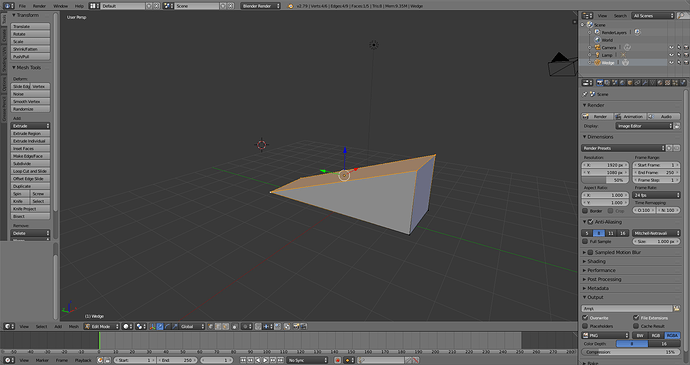Open the File menu
690x365 pixels.
(x=22, y=6)
